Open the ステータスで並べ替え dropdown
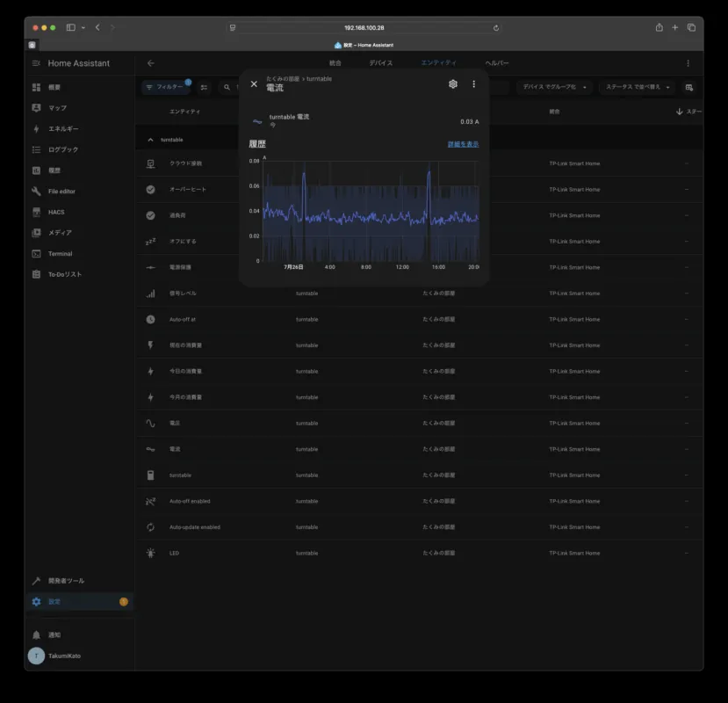The height and width of the screenshot is (703, 728). coord(638,88)
